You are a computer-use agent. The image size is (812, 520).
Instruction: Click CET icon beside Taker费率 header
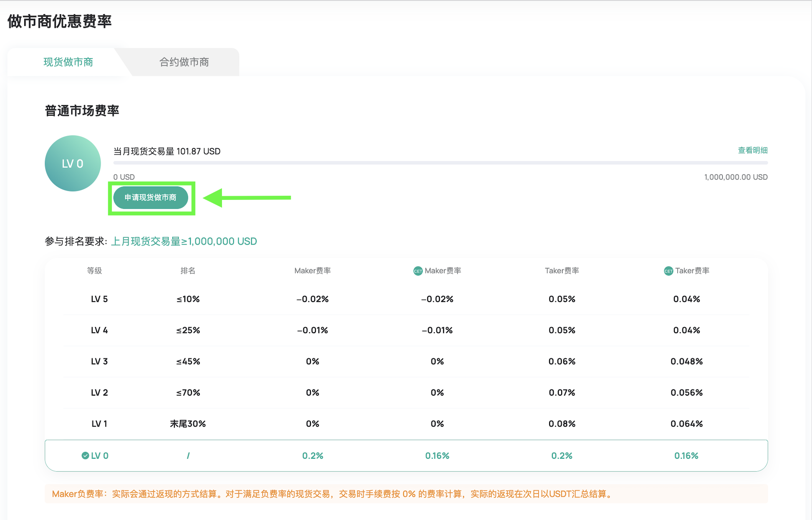[x=668, y=271]
